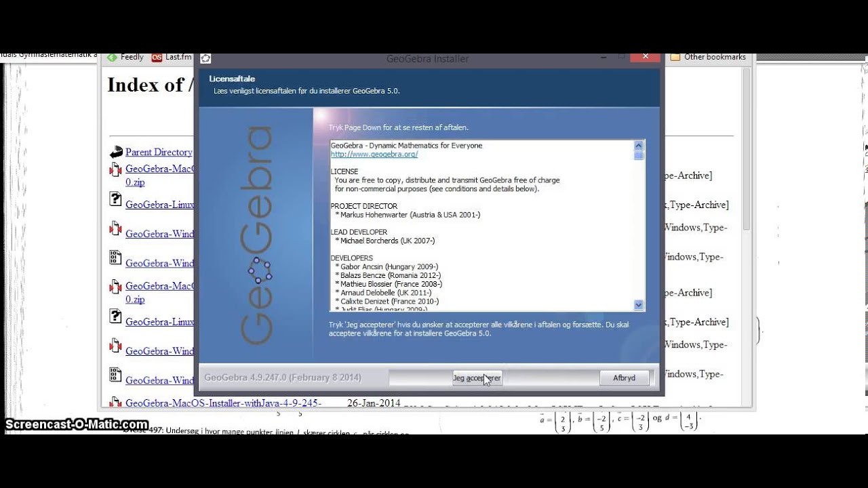868x488 pixels.
Task: Click the Licensaftale heading in installer
Action: (x=232, y=79)
